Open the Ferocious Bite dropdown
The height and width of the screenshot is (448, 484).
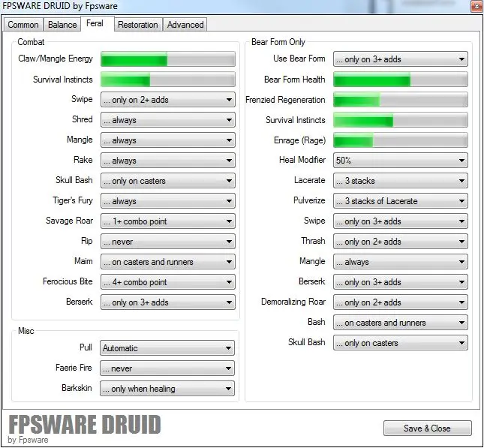pos(167,282)
